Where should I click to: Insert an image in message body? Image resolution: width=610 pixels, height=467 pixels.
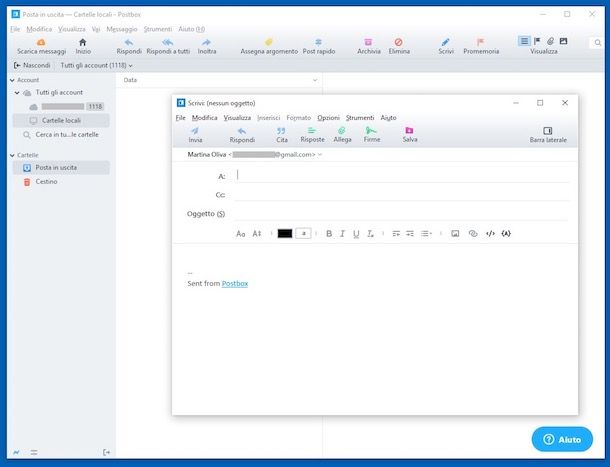point(455,233)
